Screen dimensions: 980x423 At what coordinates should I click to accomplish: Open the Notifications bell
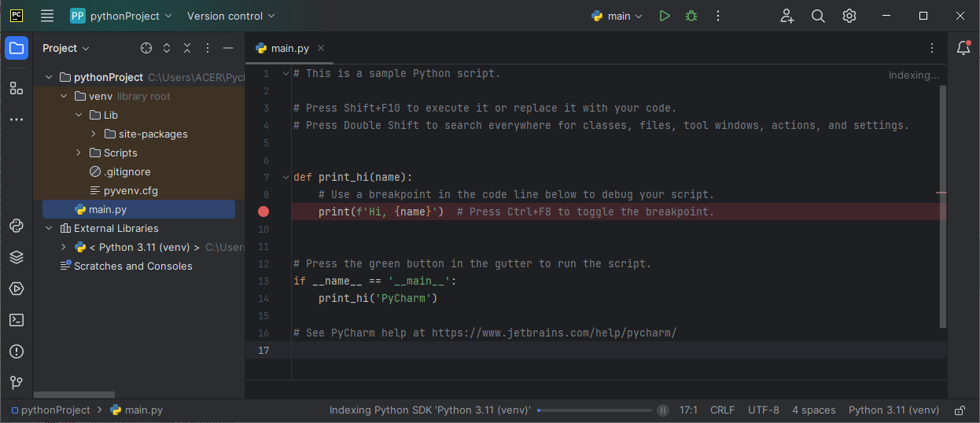coord(963,48)
